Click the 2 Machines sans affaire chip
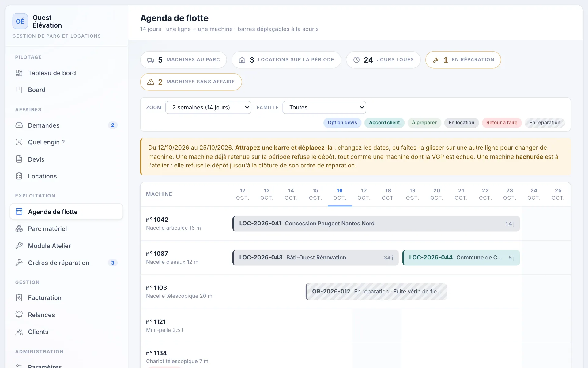588x368 pixels. (x=191, y=82)
